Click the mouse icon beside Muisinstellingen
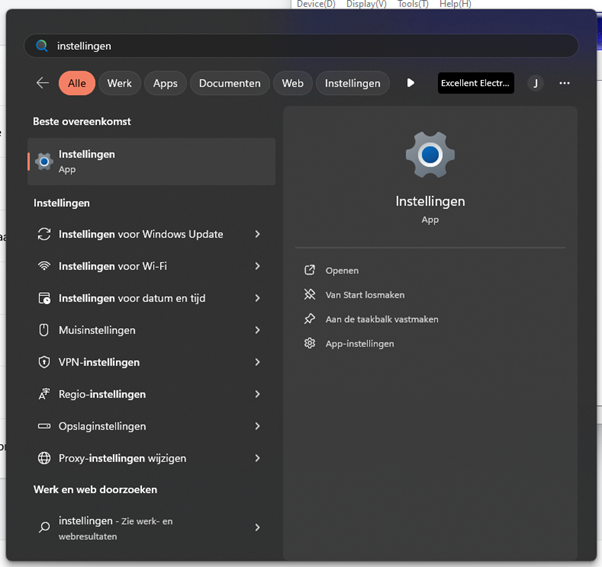The height and width of the screenshot is (567, 602). pos(44,330)
